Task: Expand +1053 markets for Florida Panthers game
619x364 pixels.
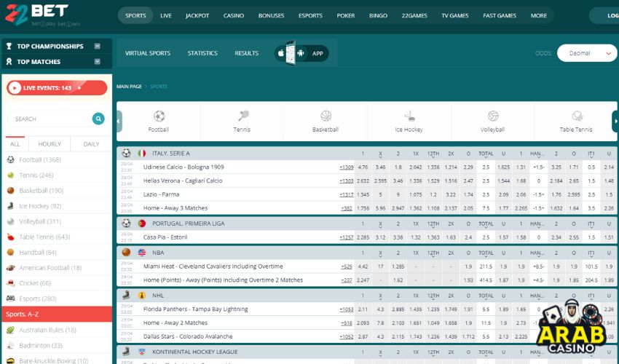Action: (x=346, y=309)
